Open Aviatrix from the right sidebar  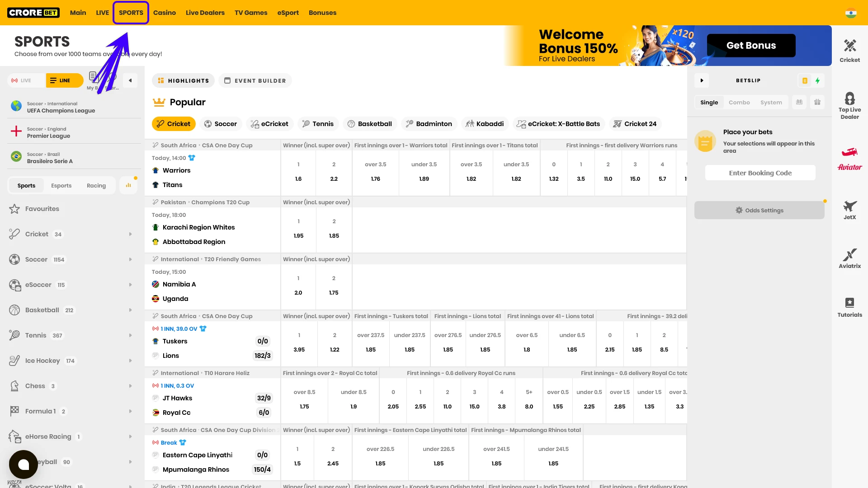click(x=850, y=258)
